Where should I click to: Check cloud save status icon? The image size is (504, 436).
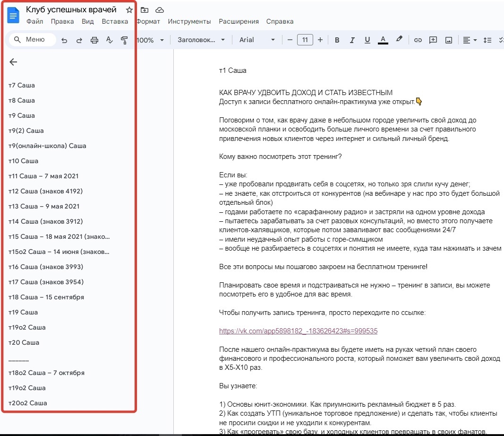(160, 10)
